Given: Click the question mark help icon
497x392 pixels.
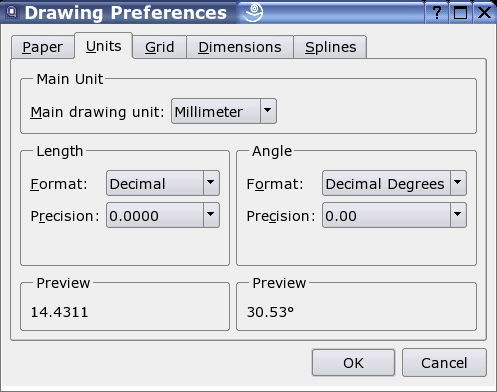Looking at the screenshot, I should click(436, 13).
